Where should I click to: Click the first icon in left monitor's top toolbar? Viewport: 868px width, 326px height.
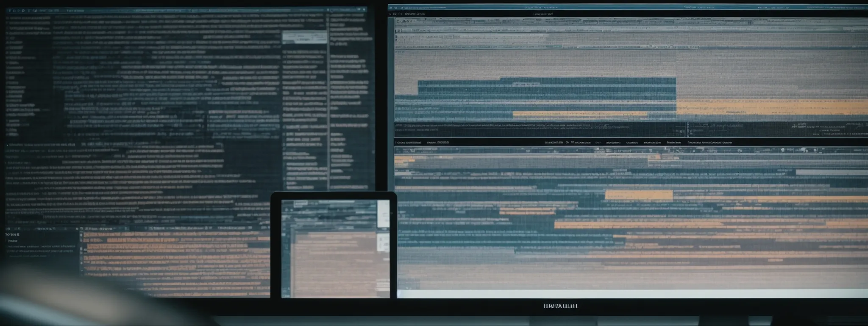pyautogui.click(x=9, y=11)
